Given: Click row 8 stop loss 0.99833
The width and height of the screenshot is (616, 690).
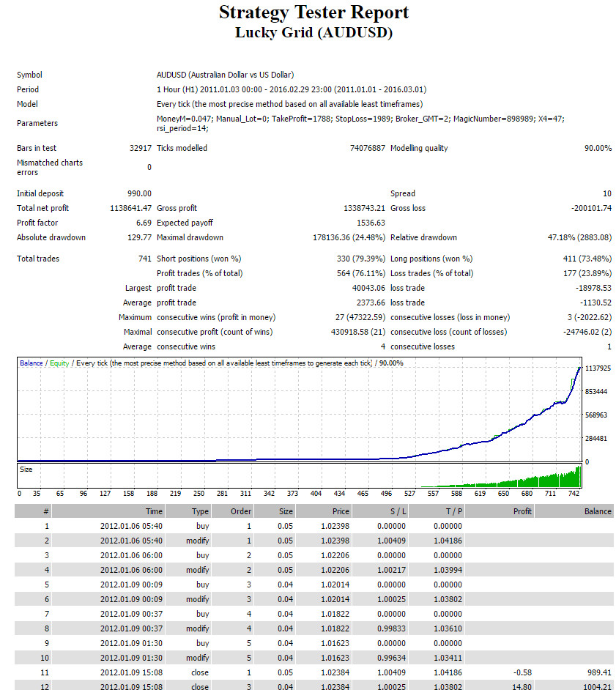Looking at the screenshot, I should pos(391,628).
